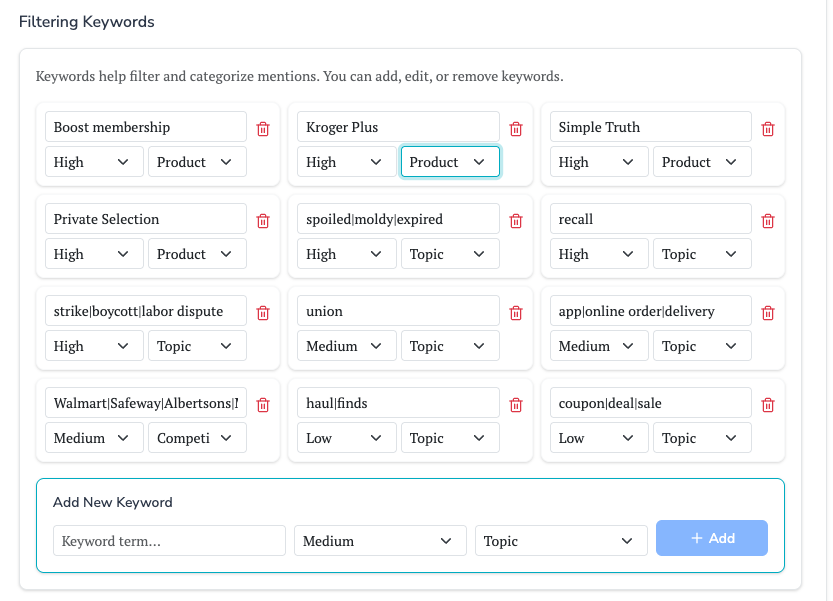Viewport: 833px width, 601px height.
Task: Delete the Boost membership keyword
Action: click(263, 128)
